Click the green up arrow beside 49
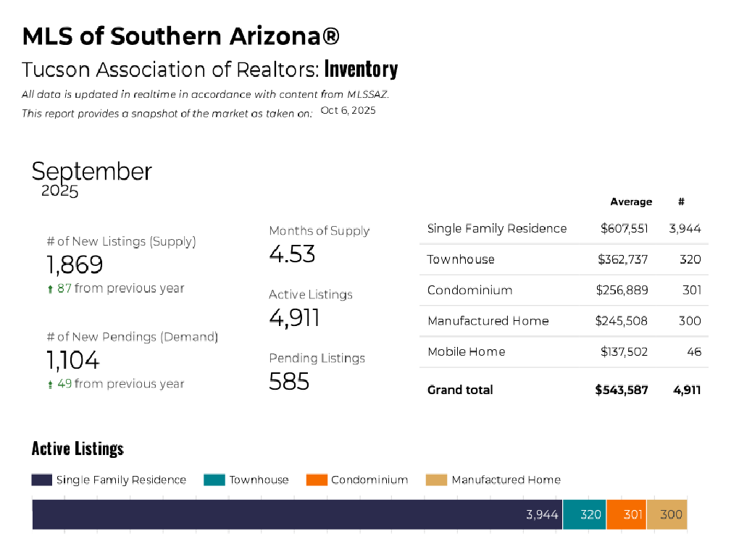This screenshot has height=560, width=739. coord(50,385)
